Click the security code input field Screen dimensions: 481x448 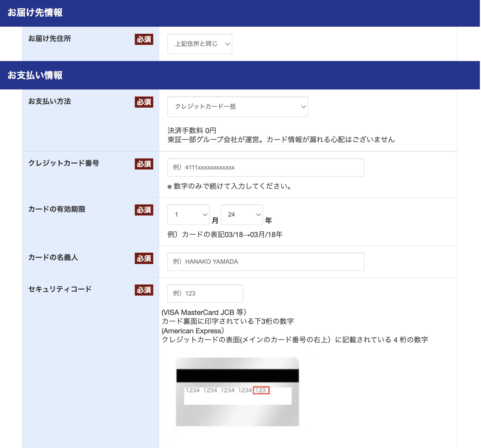coord(205,294)
